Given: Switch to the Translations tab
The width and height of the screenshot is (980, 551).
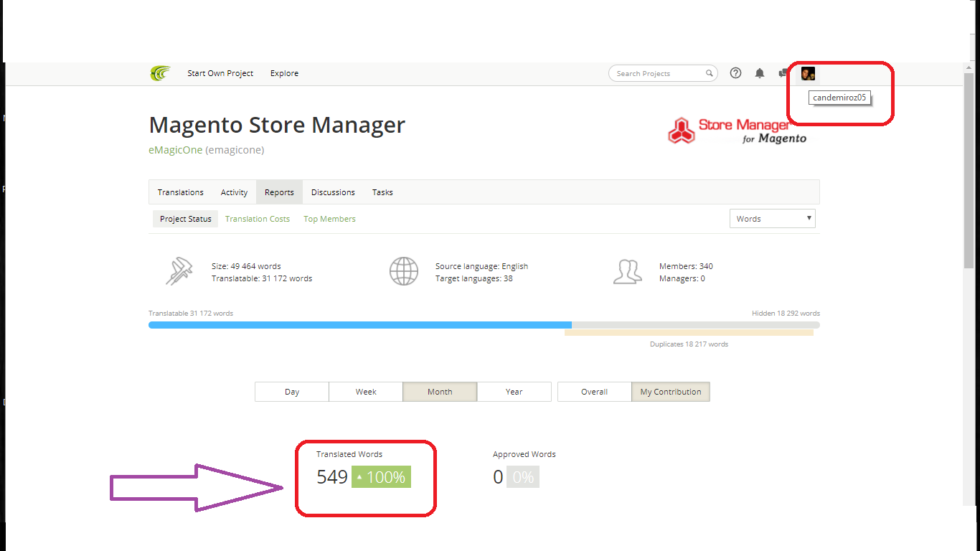Looking at the screenshot, I should point(181,192).
